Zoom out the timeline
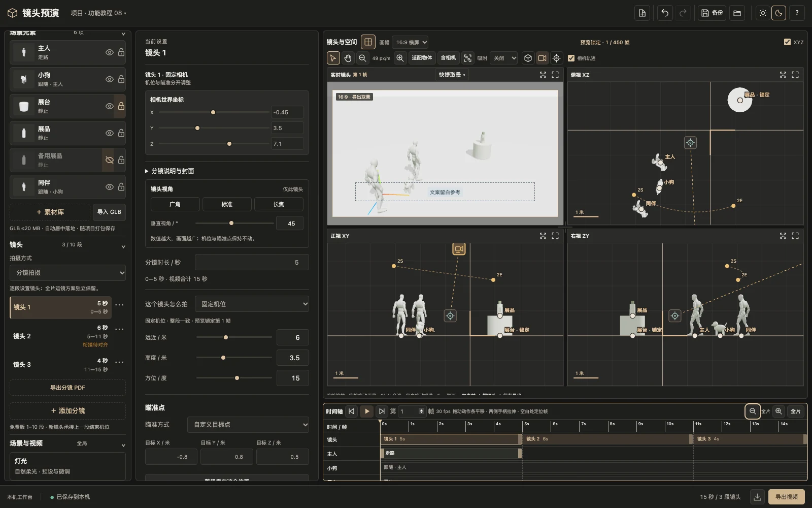Image resolution: width=812 pixels, height=508 pixels. tap(752, 411)
